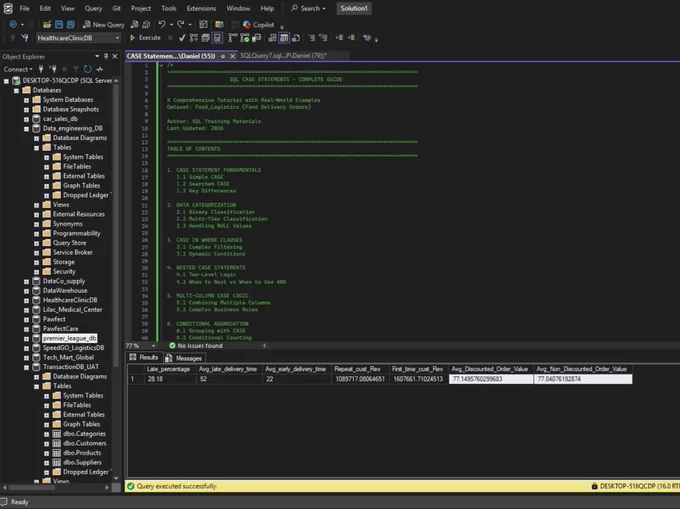The width and height of the screenshot is (680, 509).
Task: Select the HealthcareClinicDB tree item
Action: pos(70,300)
